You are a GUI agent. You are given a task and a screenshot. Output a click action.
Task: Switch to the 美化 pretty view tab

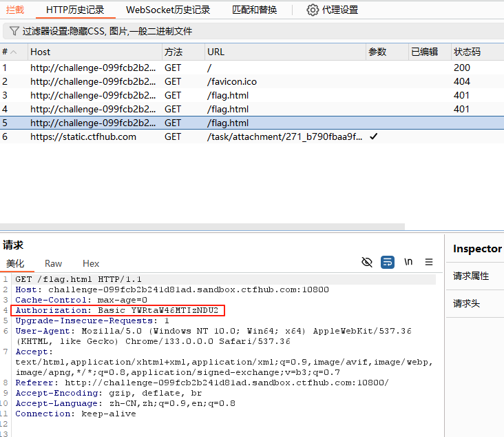pyautogui.click(x=15, y=263)
